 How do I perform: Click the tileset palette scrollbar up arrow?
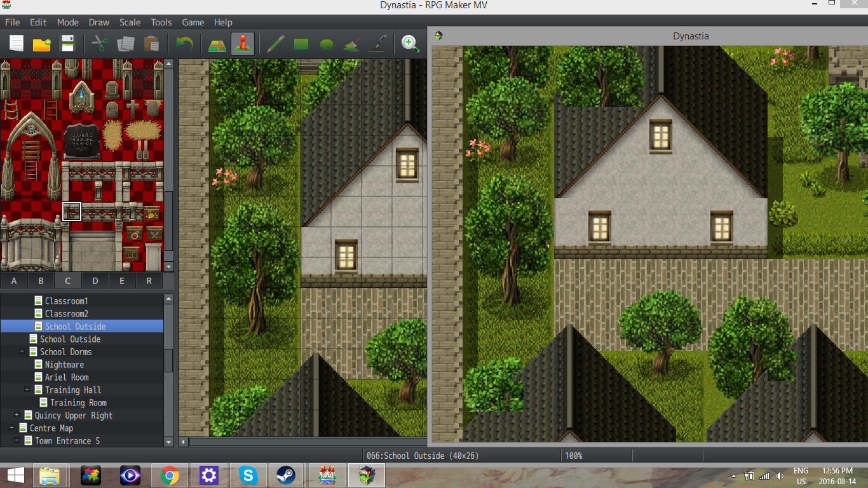point(169,64)
